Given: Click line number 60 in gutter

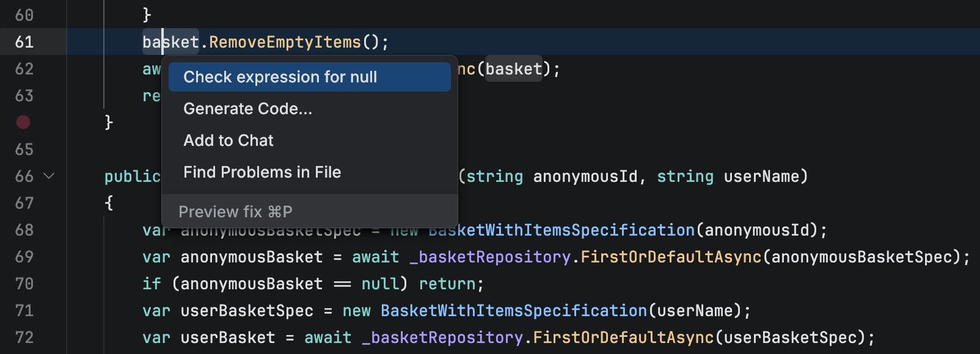Looking at the screenshot, I should pyautogui.click(x=24, y=15).
